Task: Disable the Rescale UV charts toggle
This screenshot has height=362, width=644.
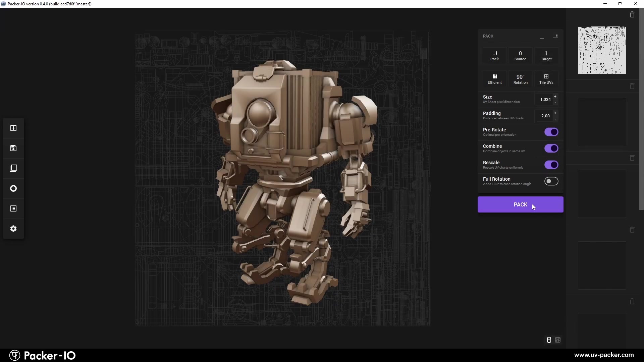Action: [x=551, y=165]
